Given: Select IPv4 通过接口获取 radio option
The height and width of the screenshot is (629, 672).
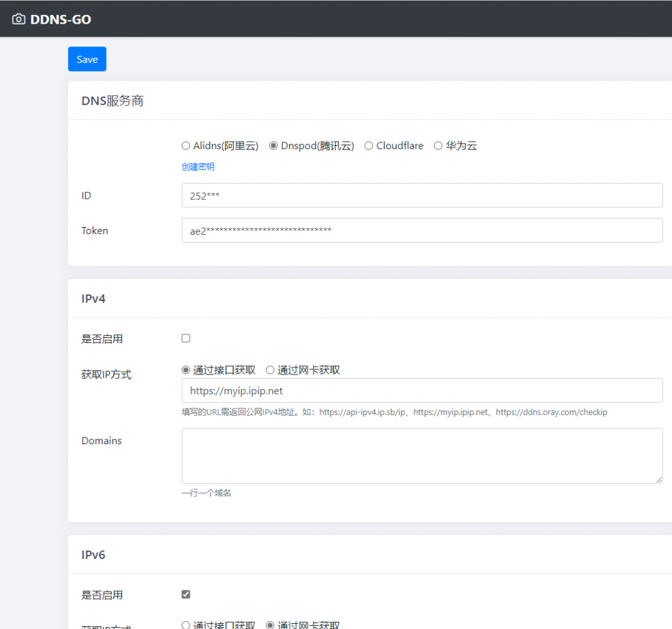Looking at the screenshot, I should 186,370.
